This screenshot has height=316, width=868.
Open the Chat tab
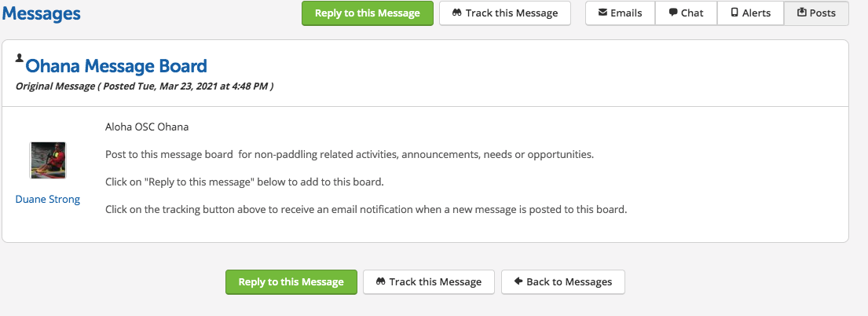(686, 13)
